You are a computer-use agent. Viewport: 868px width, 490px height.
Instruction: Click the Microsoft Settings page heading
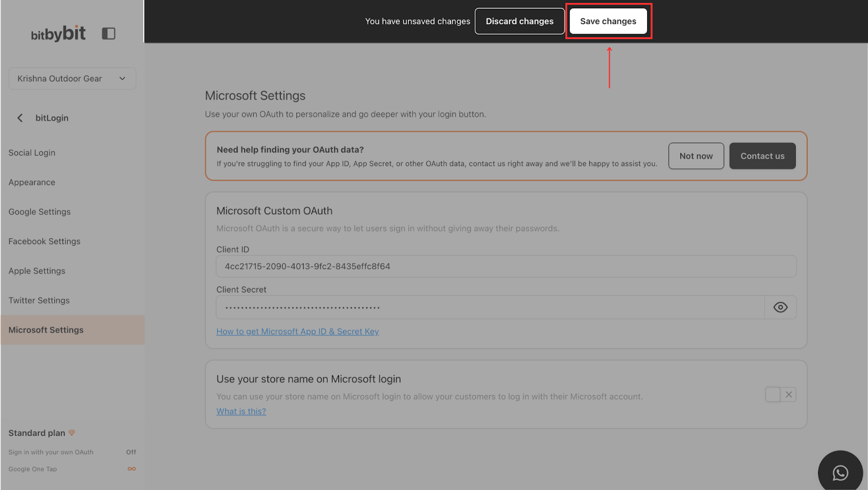click(x=255, y=96)
